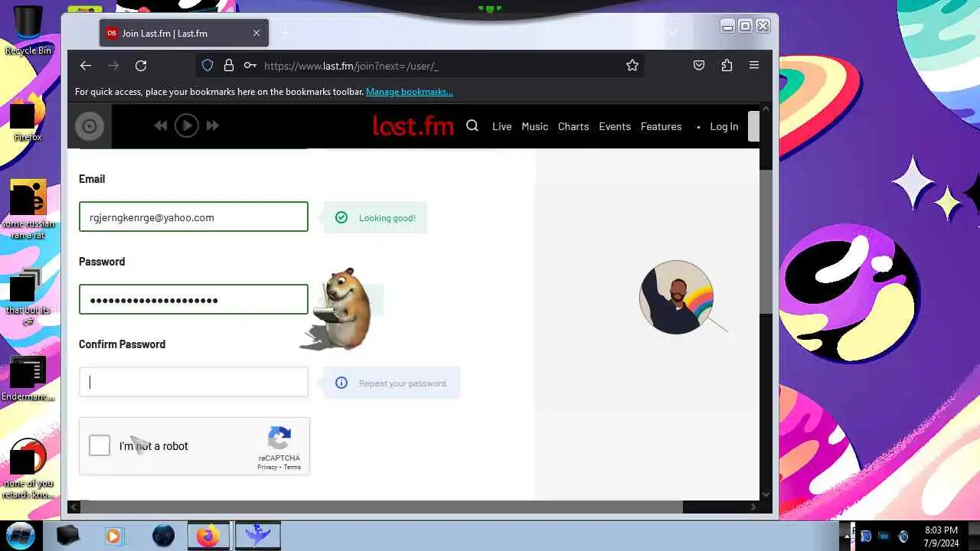Open Firefox desktop shortcut
Screen dimensions: 980x551
pyautogui.click(x=28, y=119)
